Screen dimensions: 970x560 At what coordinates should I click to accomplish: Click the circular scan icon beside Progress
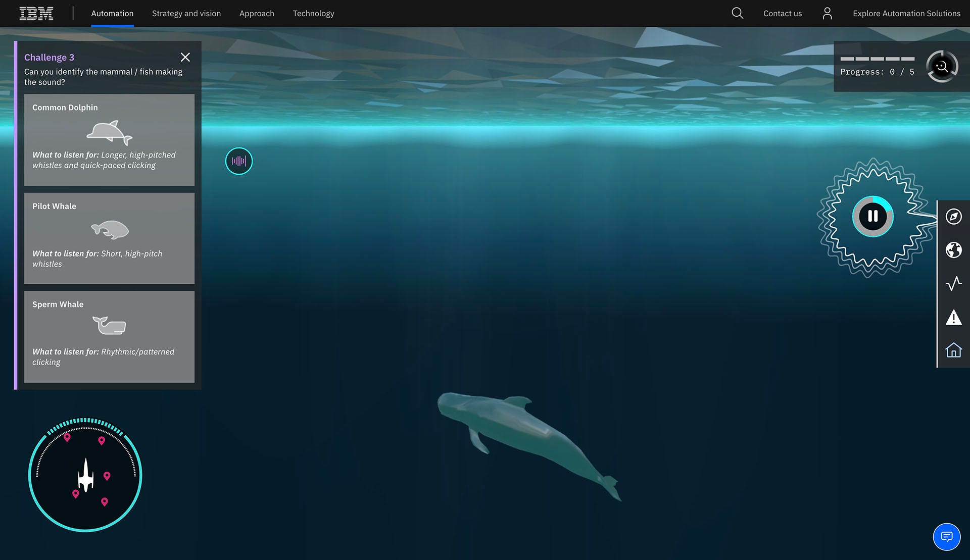(x=942, y=66)
